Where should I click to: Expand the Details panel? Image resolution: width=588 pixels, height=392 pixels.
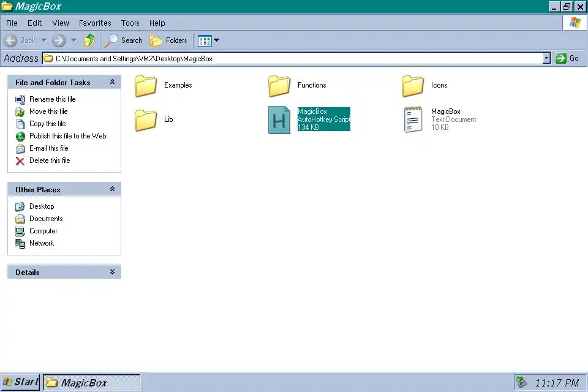tap(112, 272)
